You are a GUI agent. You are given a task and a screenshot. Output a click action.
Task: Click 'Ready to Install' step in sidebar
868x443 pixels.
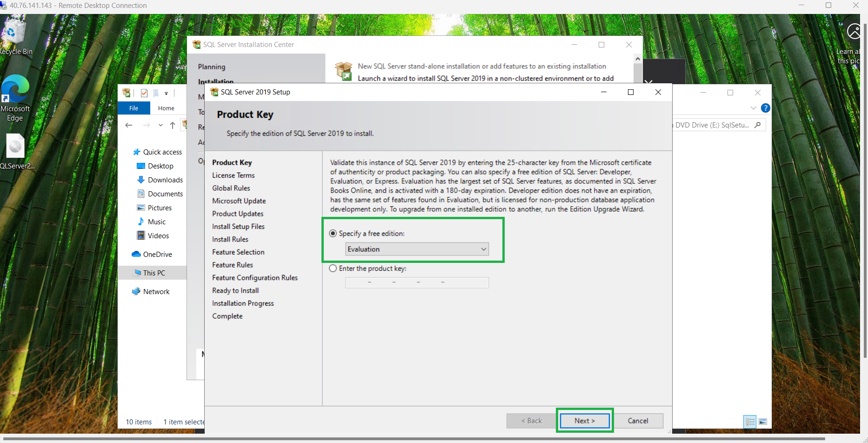point(235,290)
